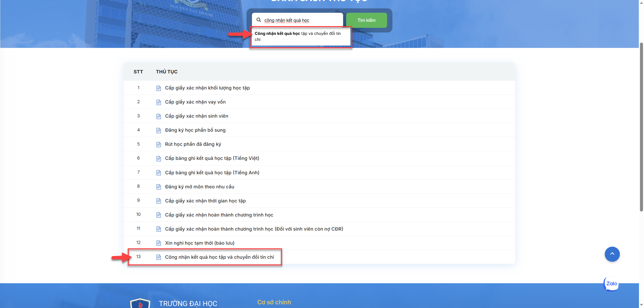Click document icon beside Cấp giấy xác nhận vay vốn

159,102
